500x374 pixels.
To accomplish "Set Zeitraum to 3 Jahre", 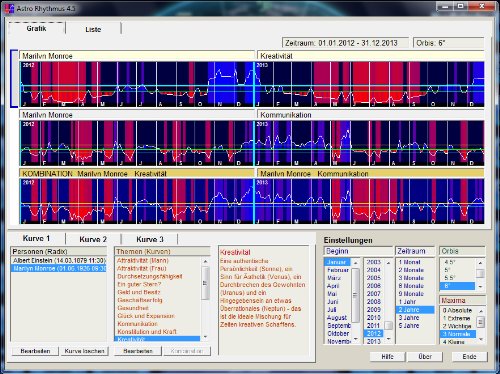I will (x=409, y=318).
